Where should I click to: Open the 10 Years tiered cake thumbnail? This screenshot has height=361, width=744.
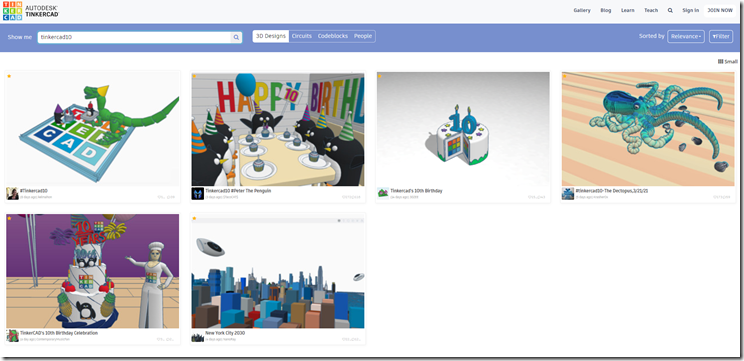93,271
